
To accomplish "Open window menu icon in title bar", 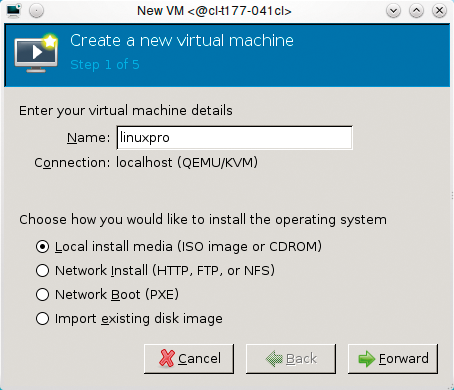I will pos(14,11).
